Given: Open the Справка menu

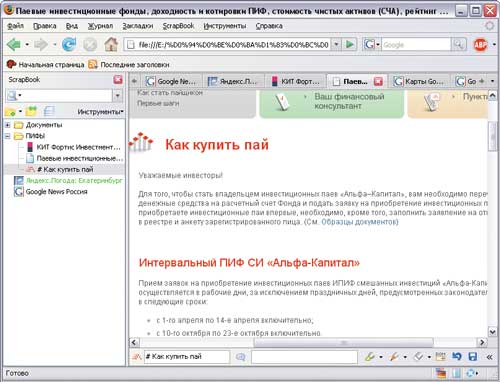Looking at the screenshot, I should tap(269, 26).
